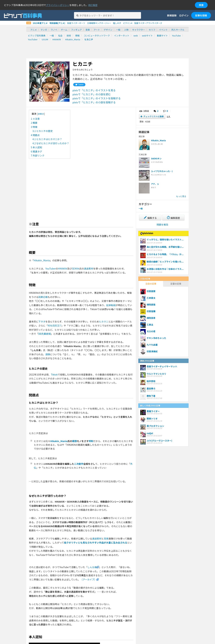
Task: Click もっと見る under related articles
Action: click(x=181, y=196)
